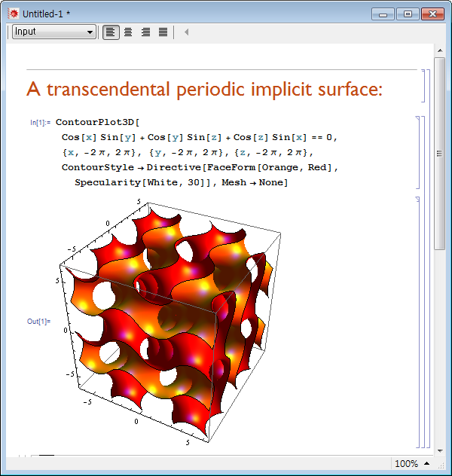Open the 100% magnification menu
452x476 pixels.
[x=411, y=463]
